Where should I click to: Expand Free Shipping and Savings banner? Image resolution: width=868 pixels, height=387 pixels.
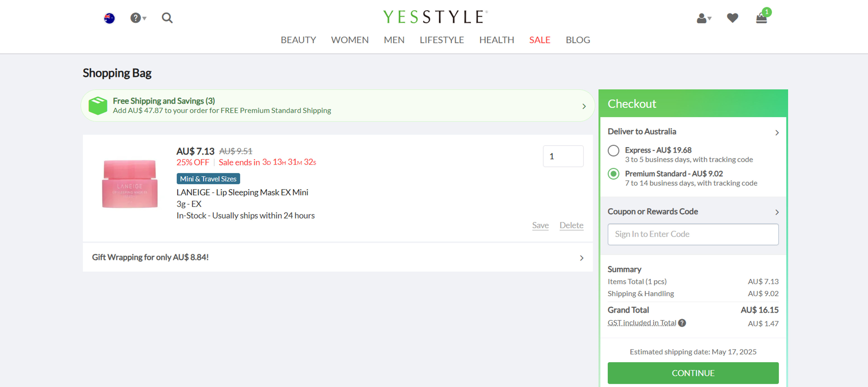[338, 106]
